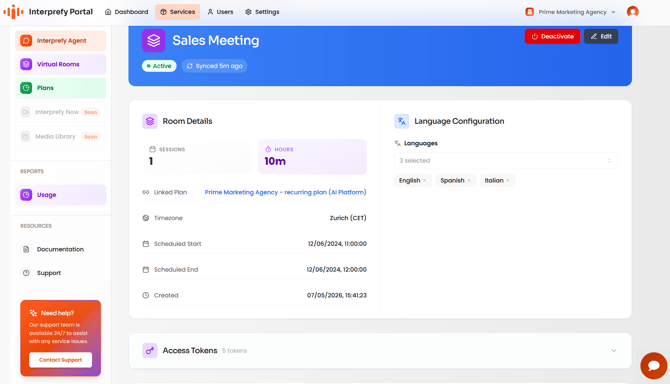The image size is (670, 384).
Task: Open the Support resource link
Action: pos(61,273)
